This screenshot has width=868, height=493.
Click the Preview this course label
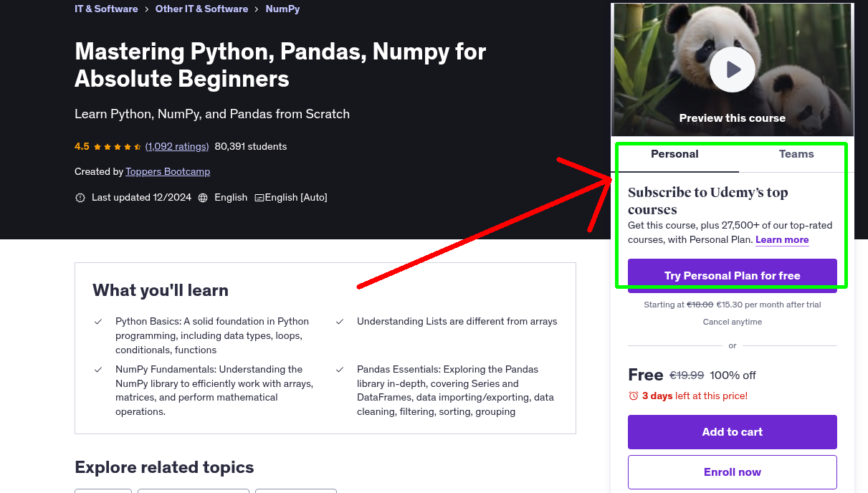point(732,118)
